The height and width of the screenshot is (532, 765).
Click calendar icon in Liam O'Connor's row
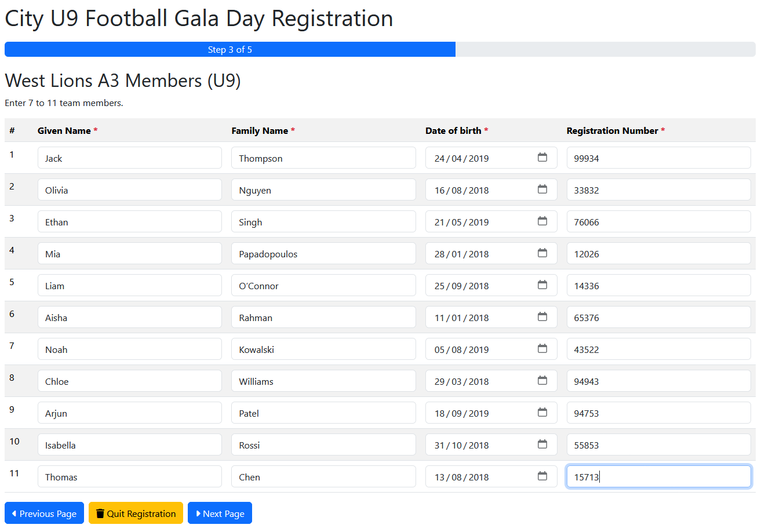pos(542,285)
